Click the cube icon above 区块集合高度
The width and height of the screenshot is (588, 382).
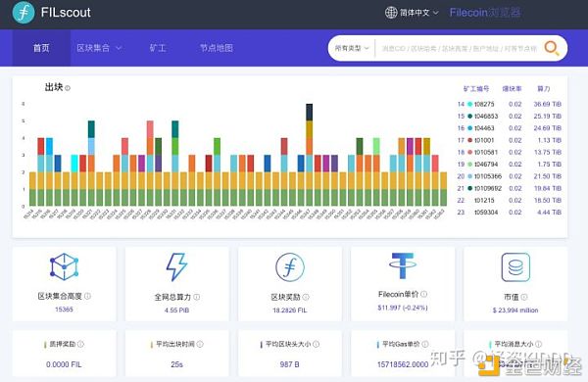click(64, 267)
